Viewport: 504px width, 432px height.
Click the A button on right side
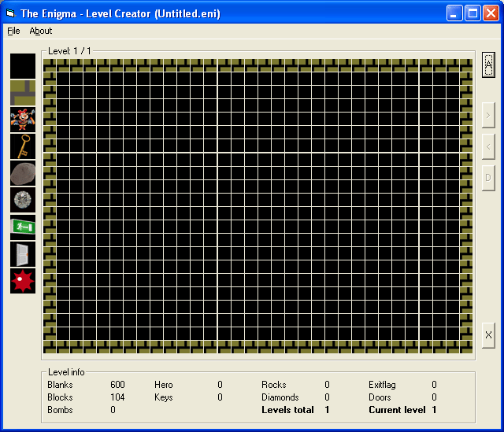[488, 65]
